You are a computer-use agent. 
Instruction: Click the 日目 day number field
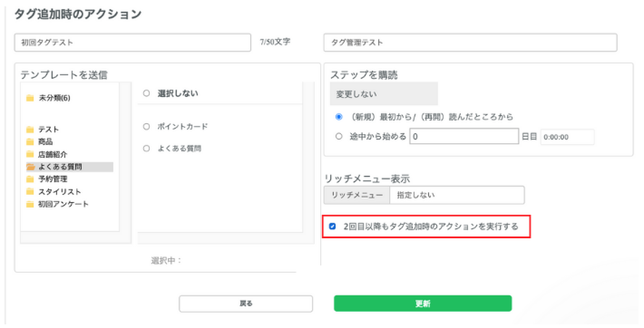click(464, 136)
